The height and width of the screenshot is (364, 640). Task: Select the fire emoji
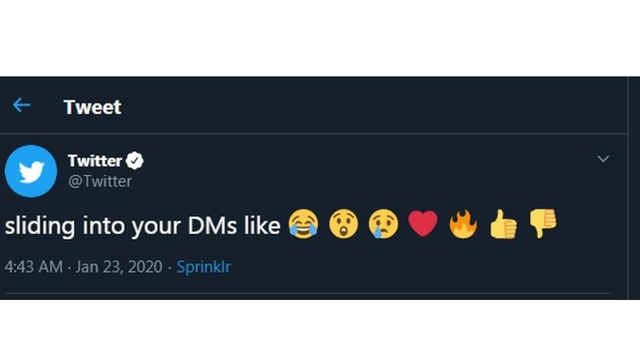point(463,223)
